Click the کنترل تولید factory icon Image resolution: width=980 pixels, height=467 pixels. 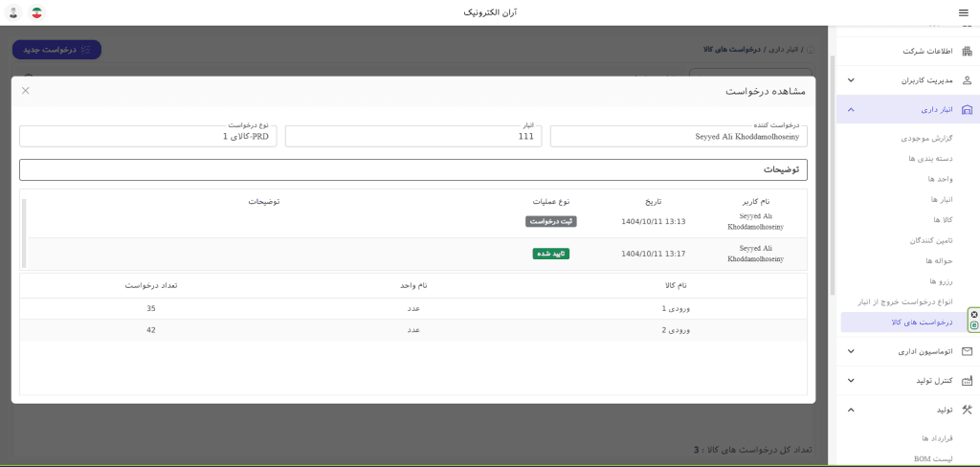pos(967,380)
